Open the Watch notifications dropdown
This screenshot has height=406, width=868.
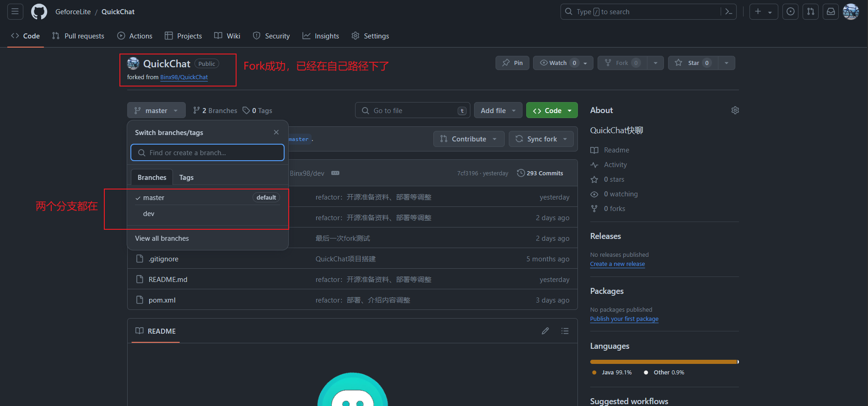coord(563,63)
